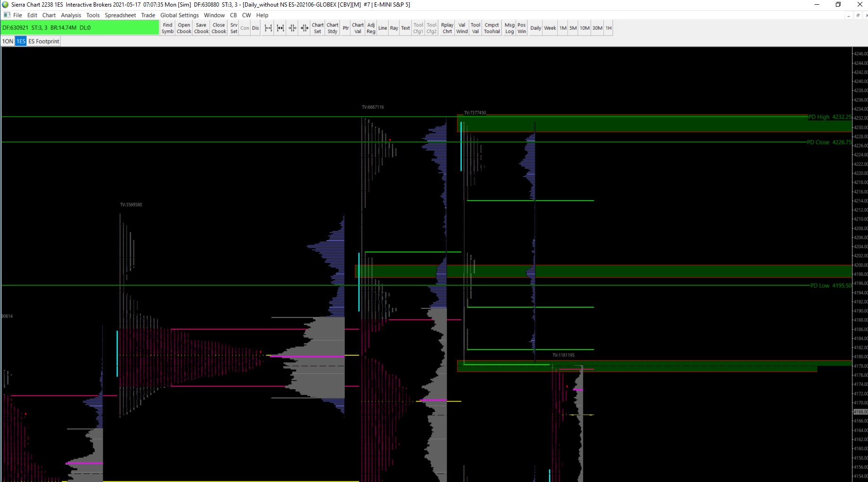Viewport: 868px width, 482px height.
Task: Click the TV:7377450 volume label
Action: coord(475,113)
